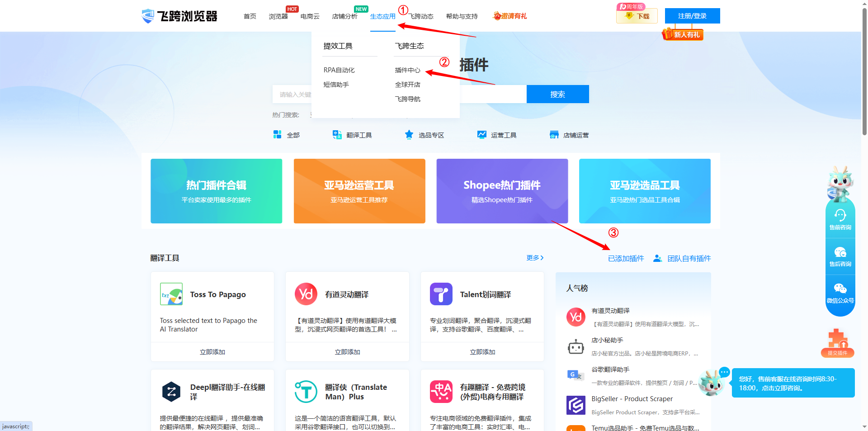
Task: Open the 已添加插件 link
Action: coord(626,258)
